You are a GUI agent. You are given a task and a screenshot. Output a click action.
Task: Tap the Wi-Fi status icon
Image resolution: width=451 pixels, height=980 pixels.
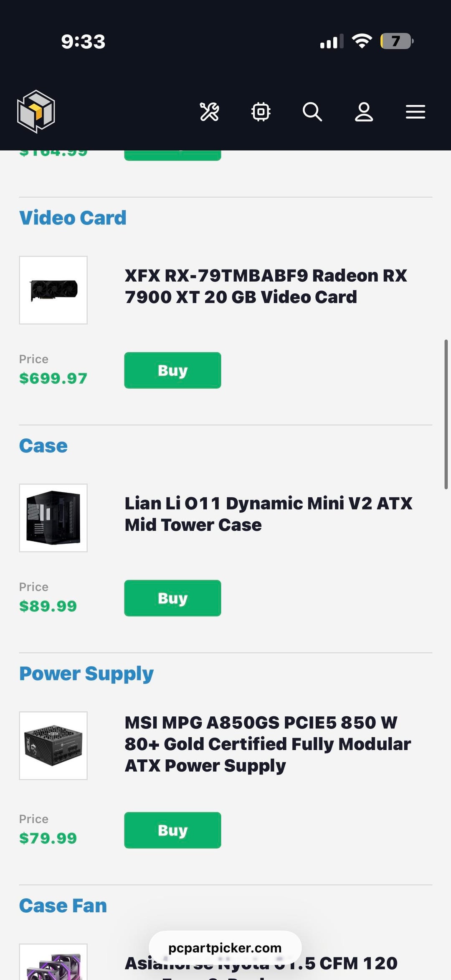coord(362,41)
